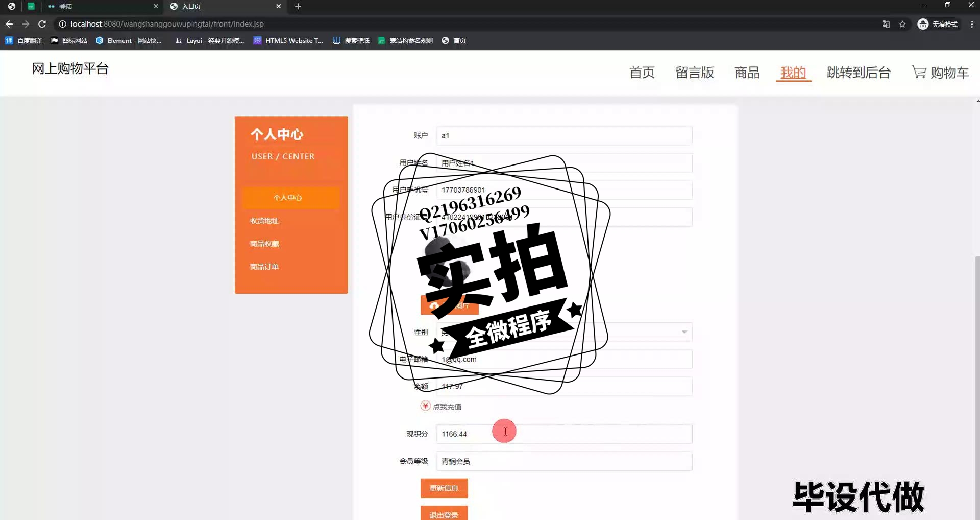
Task: Open 留言版 in the site navigation
Action: point(695,73)
